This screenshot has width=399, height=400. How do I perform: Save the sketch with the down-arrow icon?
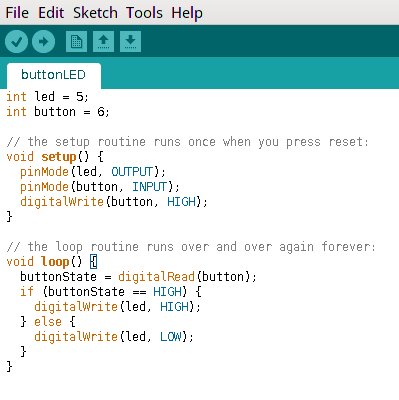pos(130,41)
